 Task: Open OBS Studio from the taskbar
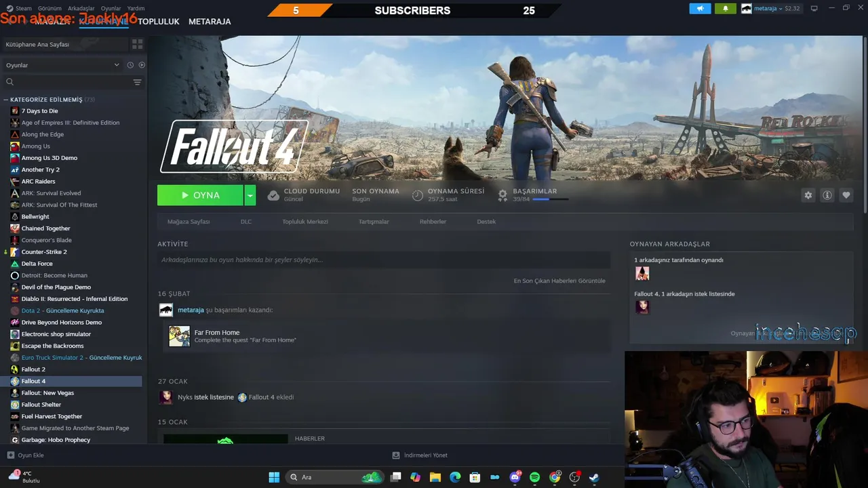[x=574, y=477]
